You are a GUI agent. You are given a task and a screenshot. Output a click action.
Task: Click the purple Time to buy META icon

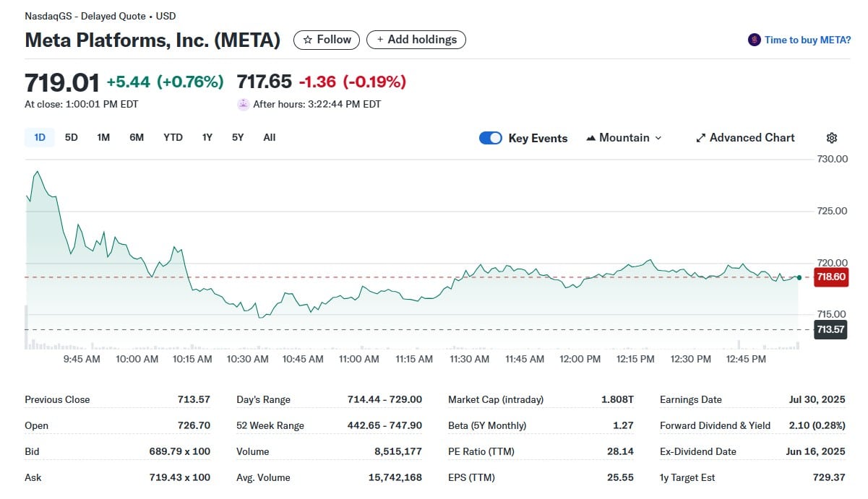coord(754,40)
